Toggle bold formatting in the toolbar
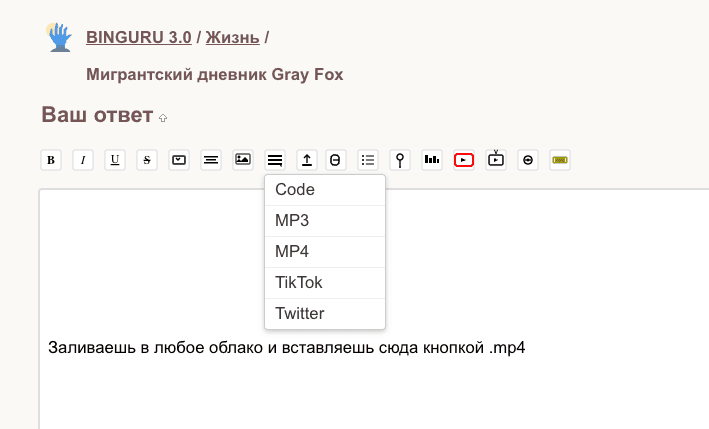Viewport: 709px width, 429px height. click(51, 159)
